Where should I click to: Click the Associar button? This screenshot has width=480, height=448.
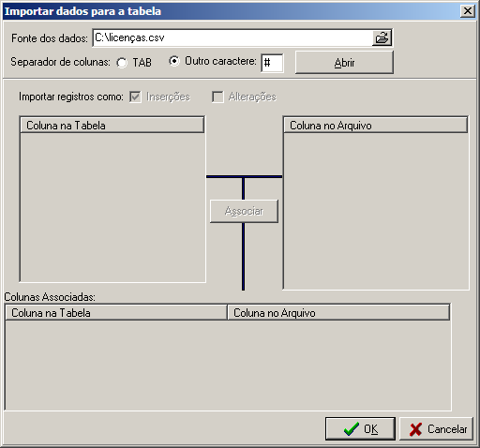244,212
